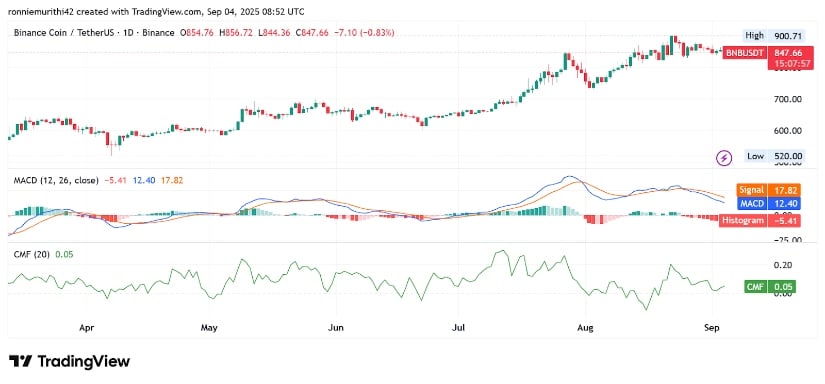Click the H856.72 high value
Screen dimensions: 825x384
(235, 33)
